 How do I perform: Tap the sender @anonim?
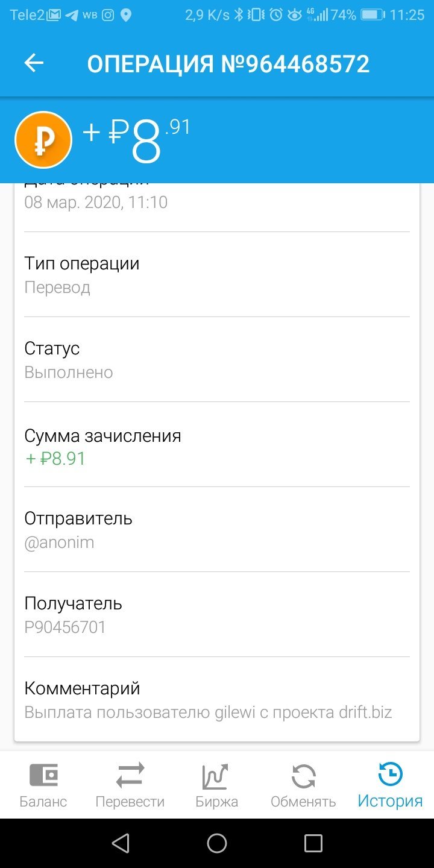(x=59, y=542)
